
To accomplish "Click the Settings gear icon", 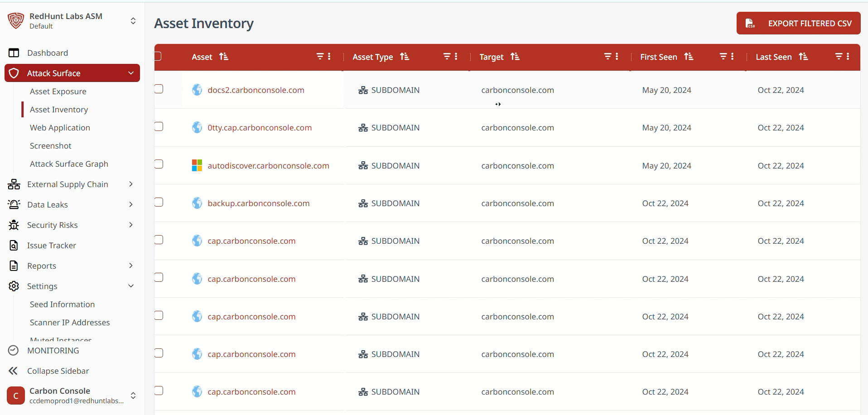I will [14, 286].
